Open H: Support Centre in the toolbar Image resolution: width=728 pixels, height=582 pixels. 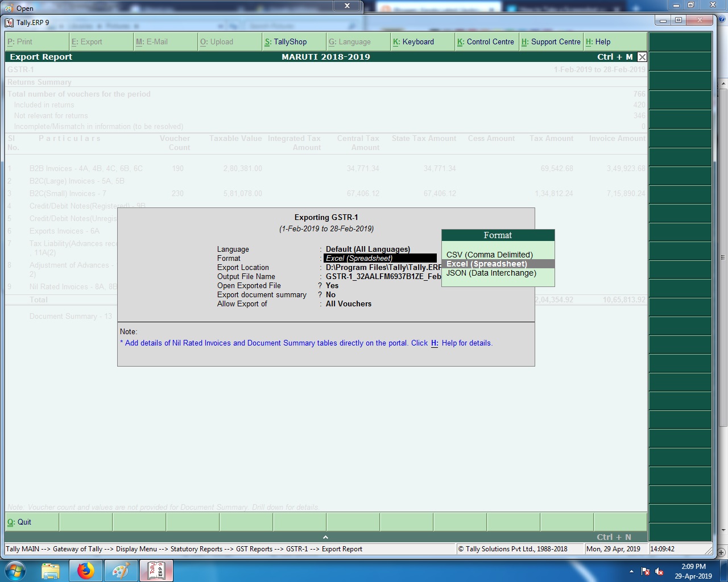coord(551,42)
